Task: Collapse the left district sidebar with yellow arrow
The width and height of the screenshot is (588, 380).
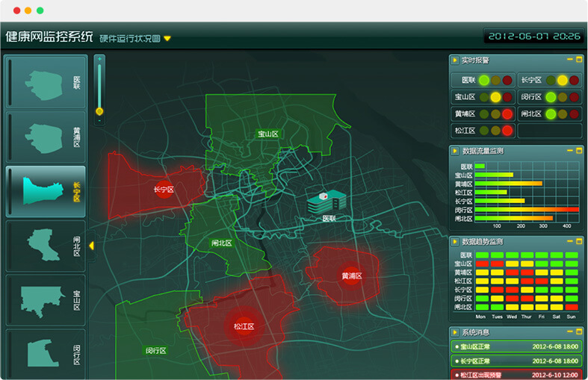Action: [91, 246]
